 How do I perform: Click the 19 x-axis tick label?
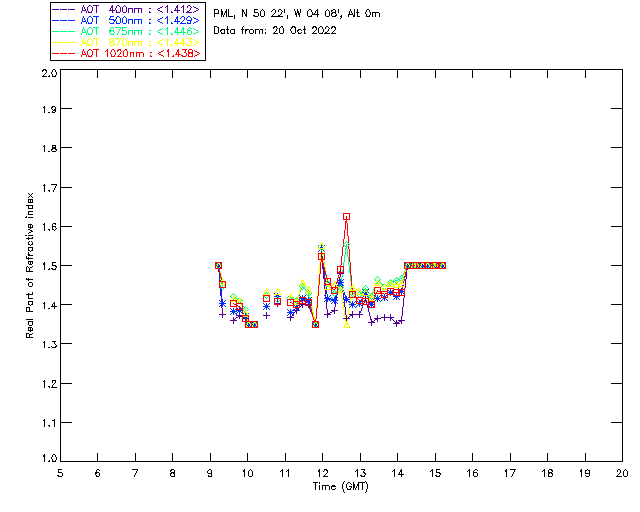pyautogui.click(x=585, y=473)
